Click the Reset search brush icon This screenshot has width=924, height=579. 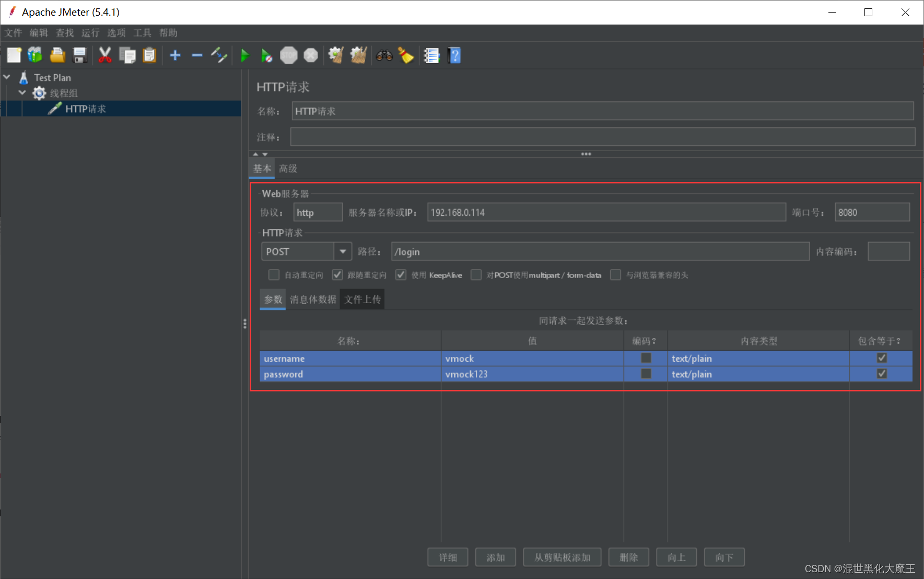pos(406,55)
